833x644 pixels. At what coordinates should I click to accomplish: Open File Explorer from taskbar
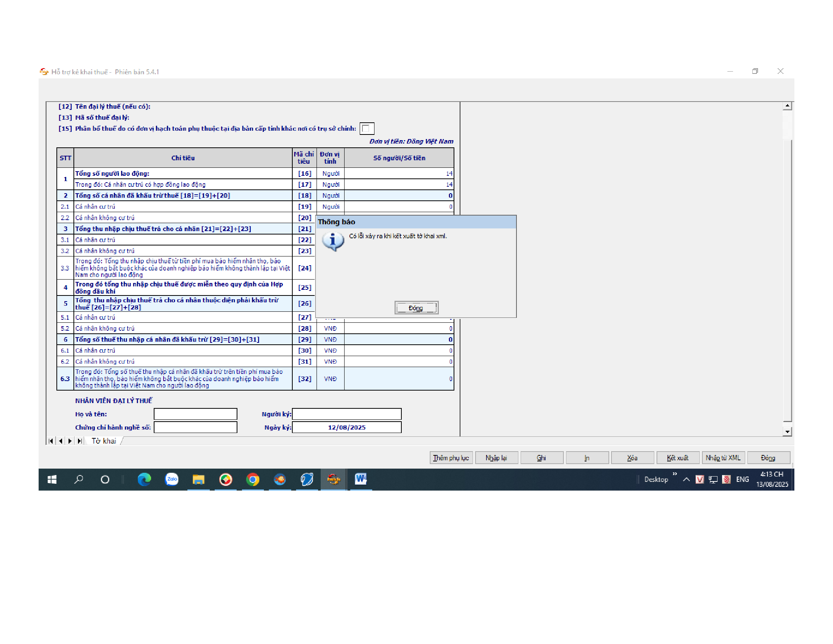[198, 479]
